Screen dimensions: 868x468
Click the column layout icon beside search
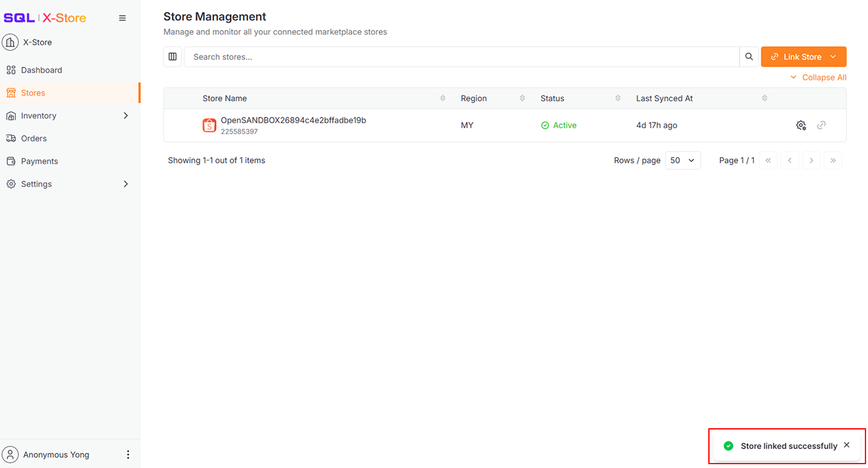click(x=172, y=57)
